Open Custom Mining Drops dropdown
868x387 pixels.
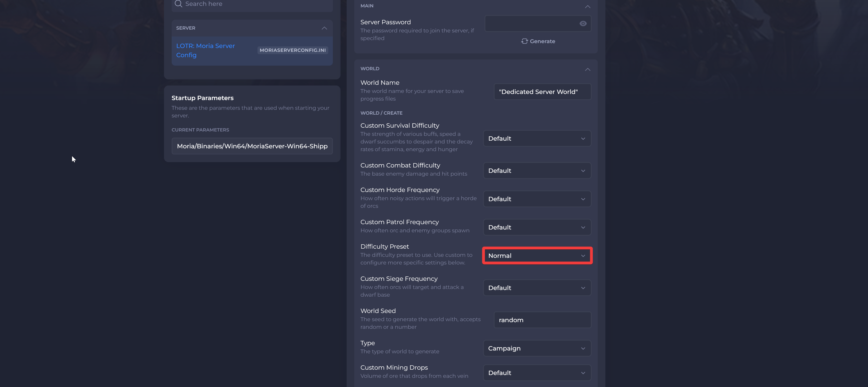pos(537,373)
